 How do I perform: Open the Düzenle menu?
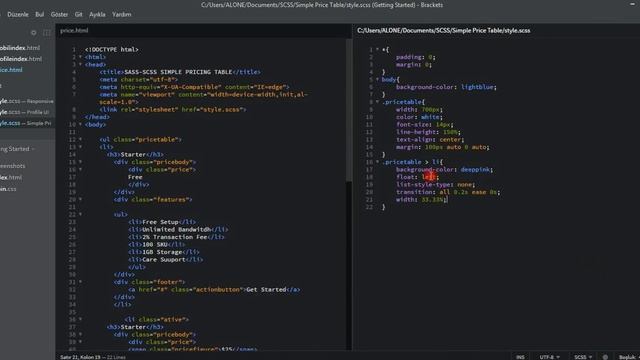18,14
